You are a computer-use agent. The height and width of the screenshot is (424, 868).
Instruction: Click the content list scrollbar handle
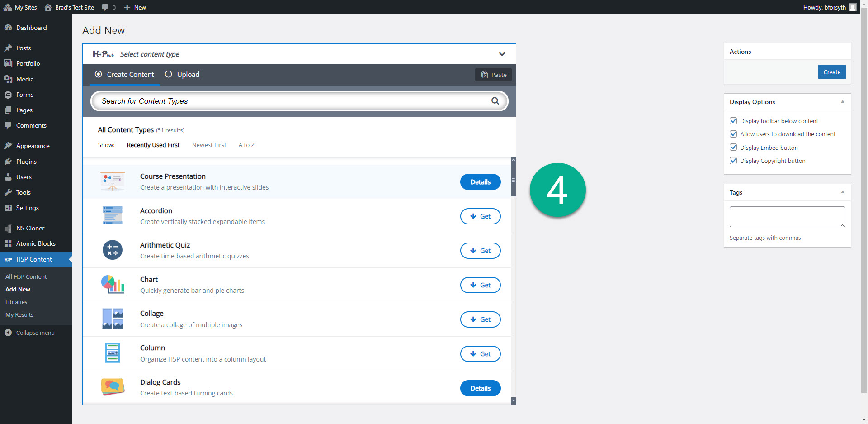click(513, 180)
